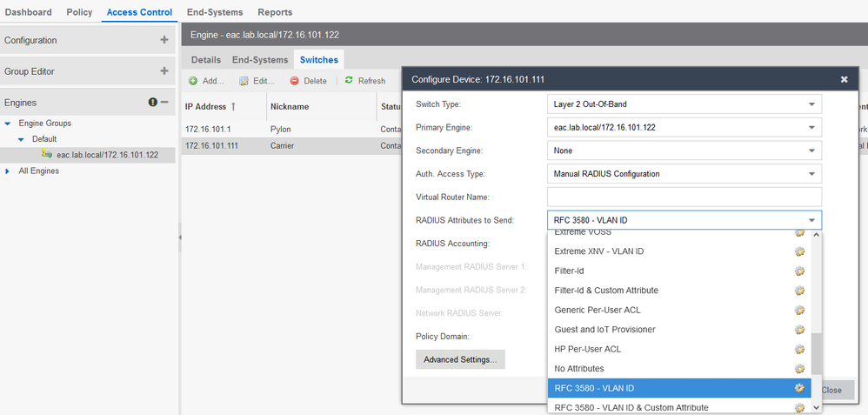Click inside the Virtual Router Name field
The height and width of the screenshot is (415, 868).
pyautogui.click(x=684, y=197)
